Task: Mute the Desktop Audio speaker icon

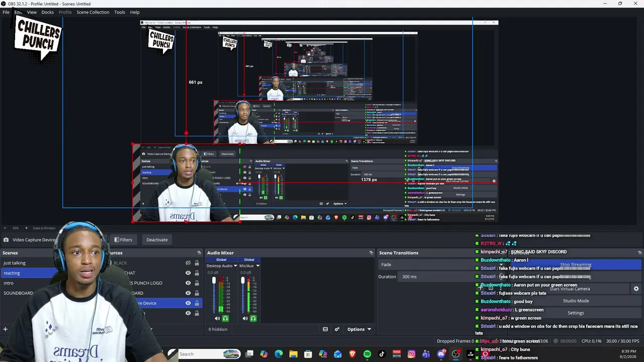Action: [217, 318]
